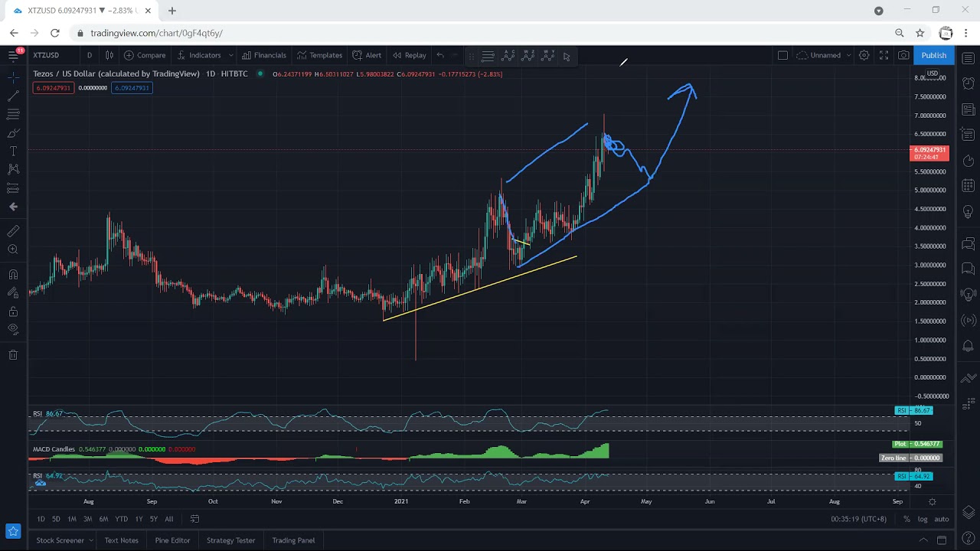Toggle auto scale
Screen dimensions: 980x551
[942, 519]
